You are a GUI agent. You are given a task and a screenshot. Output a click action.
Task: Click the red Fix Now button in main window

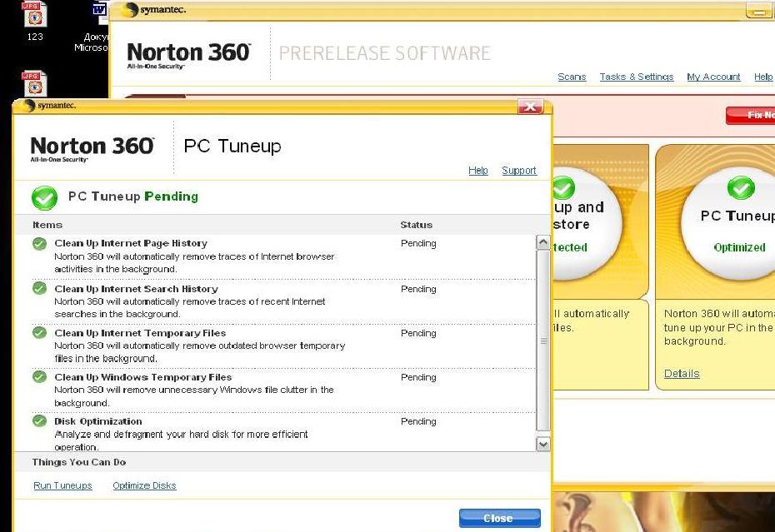[751, 115]
